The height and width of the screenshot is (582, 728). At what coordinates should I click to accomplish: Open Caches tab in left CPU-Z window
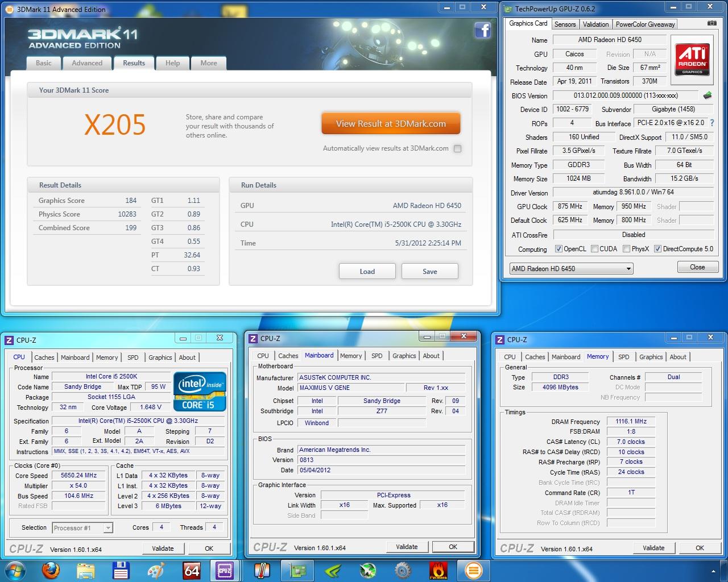44,357
